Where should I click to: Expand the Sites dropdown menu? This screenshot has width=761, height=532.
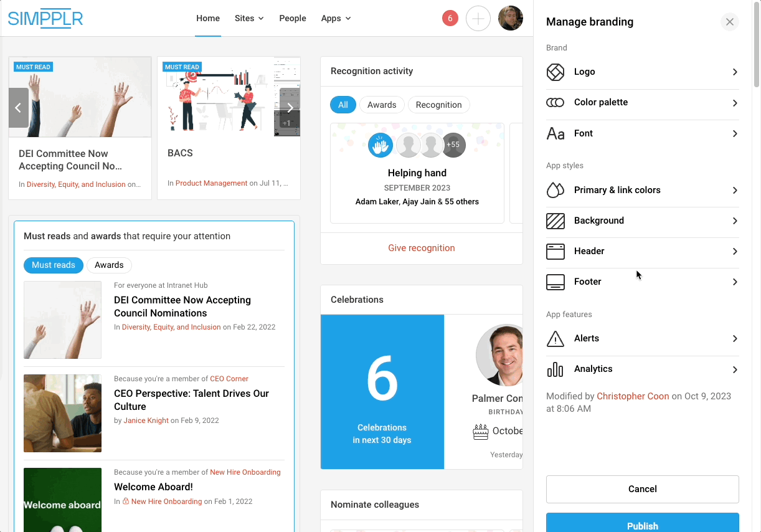[249, 19]
